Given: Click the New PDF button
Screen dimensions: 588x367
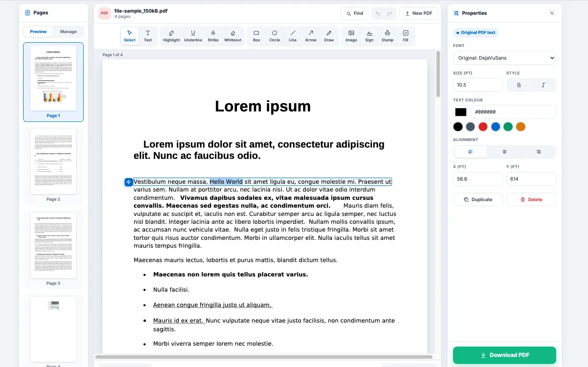Looking at the screenshot, I should pyautogui.click(x=419, y=13).
